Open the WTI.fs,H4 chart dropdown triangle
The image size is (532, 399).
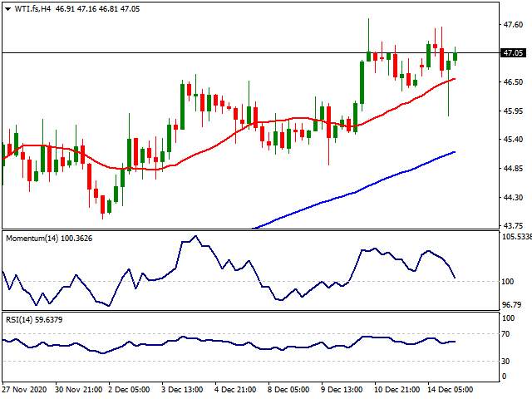[x=8, y=9]
